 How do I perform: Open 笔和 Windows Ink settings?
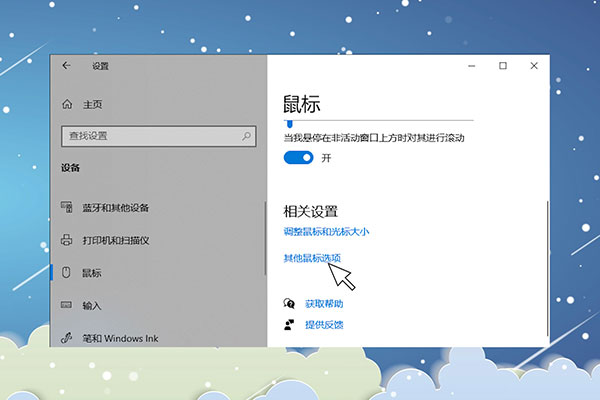click(120, 338)
